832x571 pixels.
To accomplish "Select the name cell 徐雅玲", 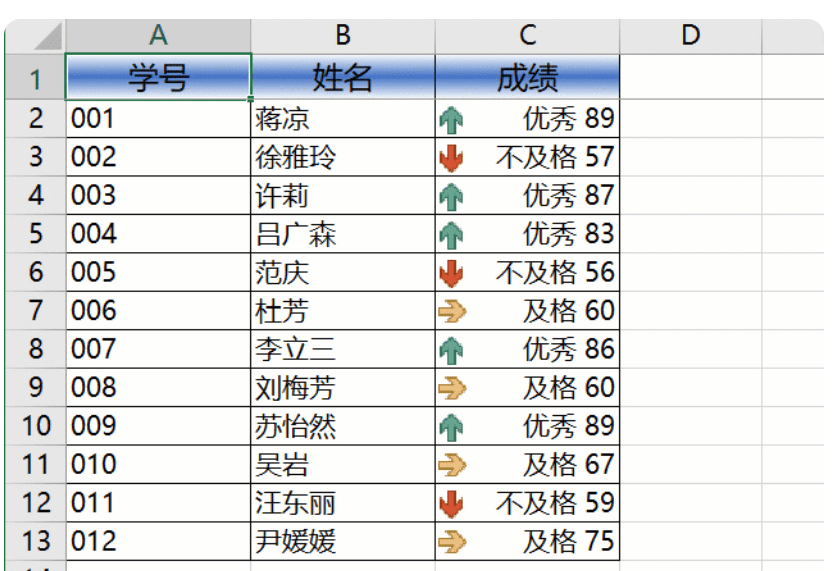I will tap(343, 157).
